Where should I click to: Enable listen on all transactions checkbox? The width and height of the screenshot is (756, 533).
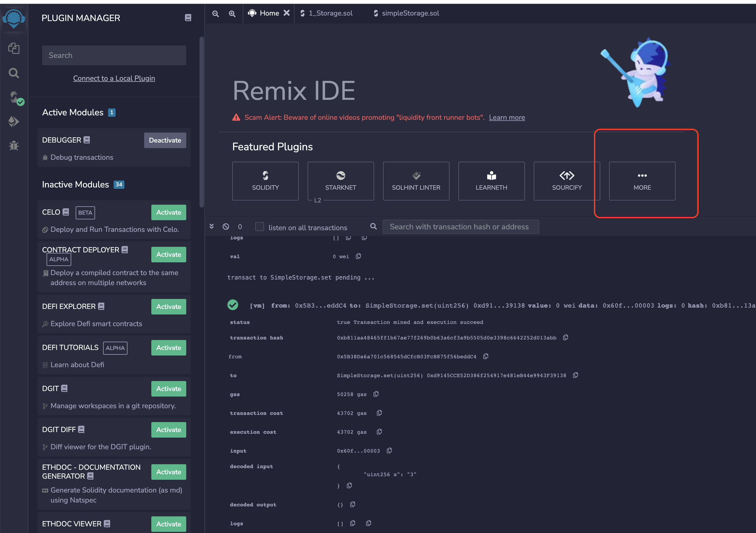[x=259, y=227]
